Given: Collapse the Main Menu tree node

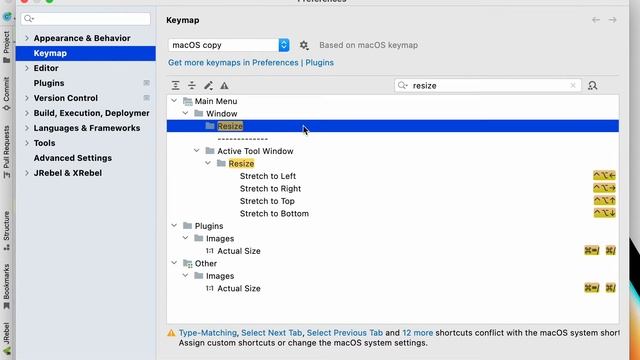Looking at the screenshot, I should (x=174, y=101).
